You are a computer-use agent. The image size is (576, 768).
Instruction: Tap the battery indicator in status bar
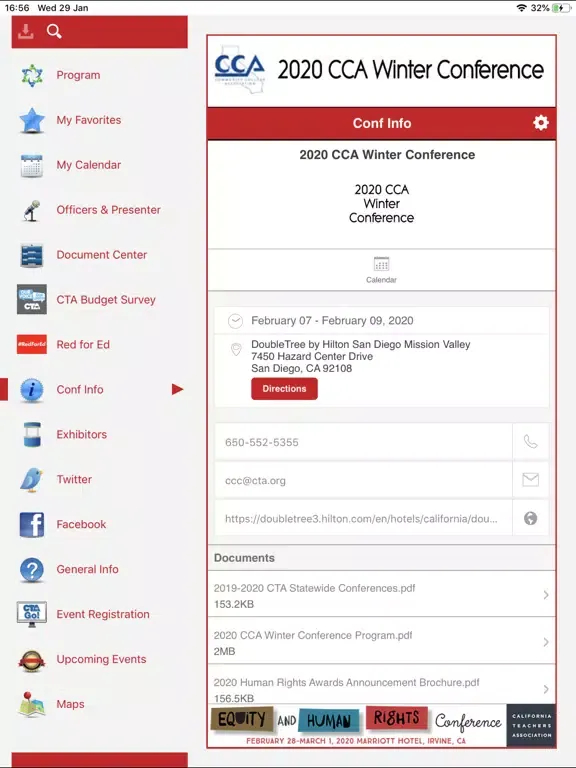(560, 8)
